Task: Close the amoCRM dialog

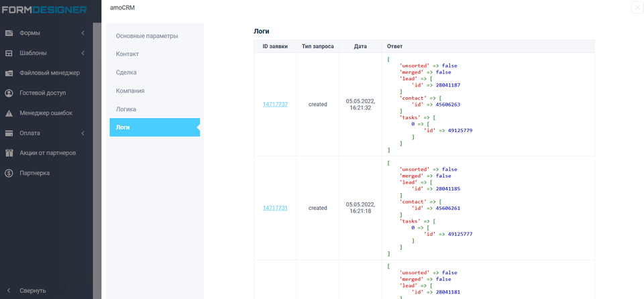Action: click(x=636, y=7)
